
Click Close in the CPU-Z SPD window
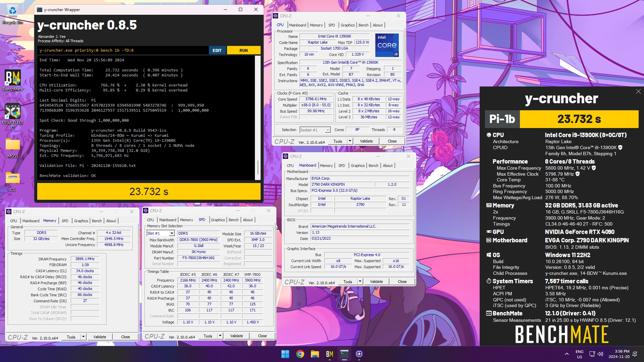point(262,336)
